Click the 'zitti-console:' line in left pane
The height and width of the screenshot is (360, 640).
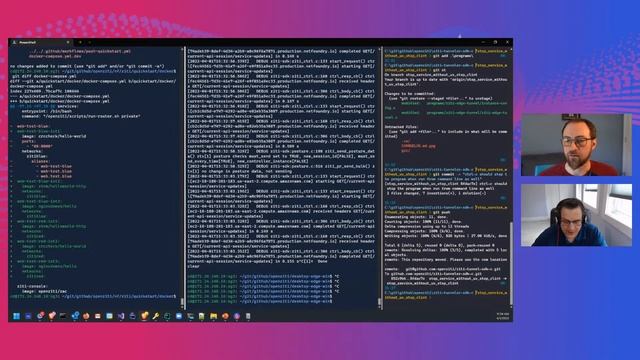tap(32, 286)
